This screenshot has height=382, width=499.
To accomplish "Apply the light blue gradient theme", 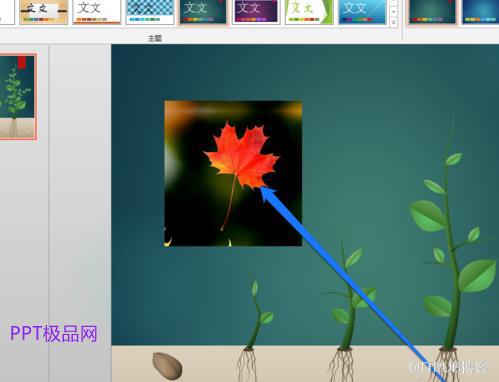I will click(362, 12).
